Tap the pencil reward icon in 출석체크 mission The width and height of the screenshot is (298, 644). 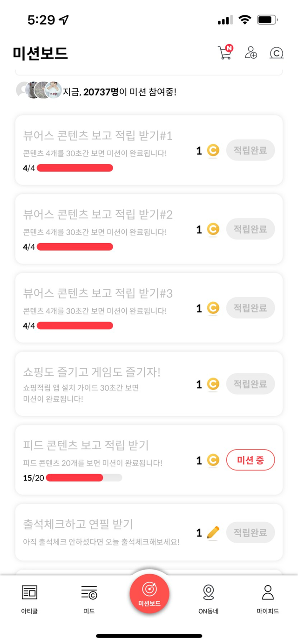[213, 532]
